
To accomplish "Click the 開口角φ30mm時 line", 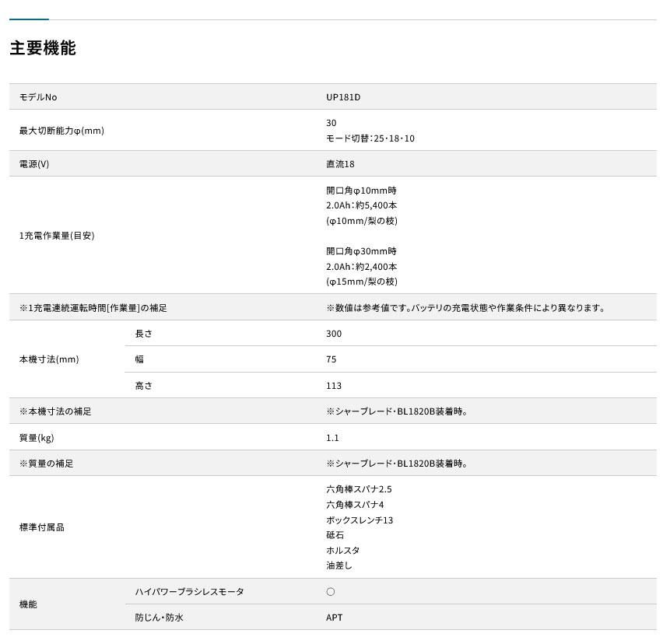I will [362, 251].
